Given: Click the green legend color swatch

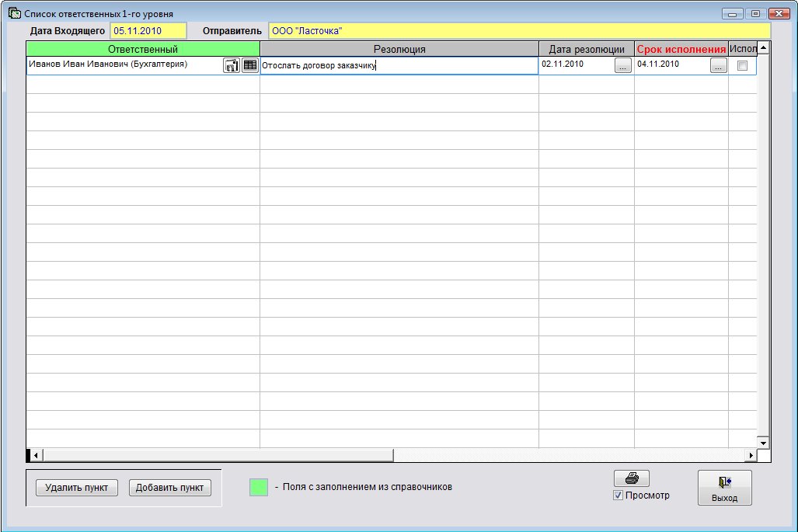Looking at the screenshot, I should coord(259,487).
